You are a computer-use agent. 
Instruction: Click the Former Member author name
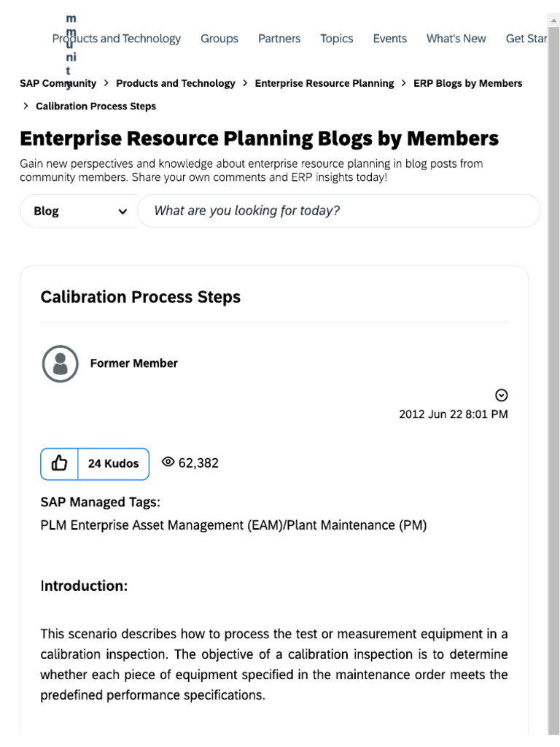(x=134, y=363)
